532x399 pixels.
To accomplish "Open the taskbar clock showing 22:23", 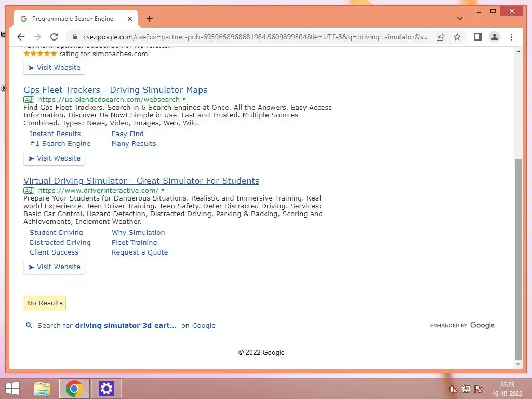I will pyautogui.click(x=507, y=389).
